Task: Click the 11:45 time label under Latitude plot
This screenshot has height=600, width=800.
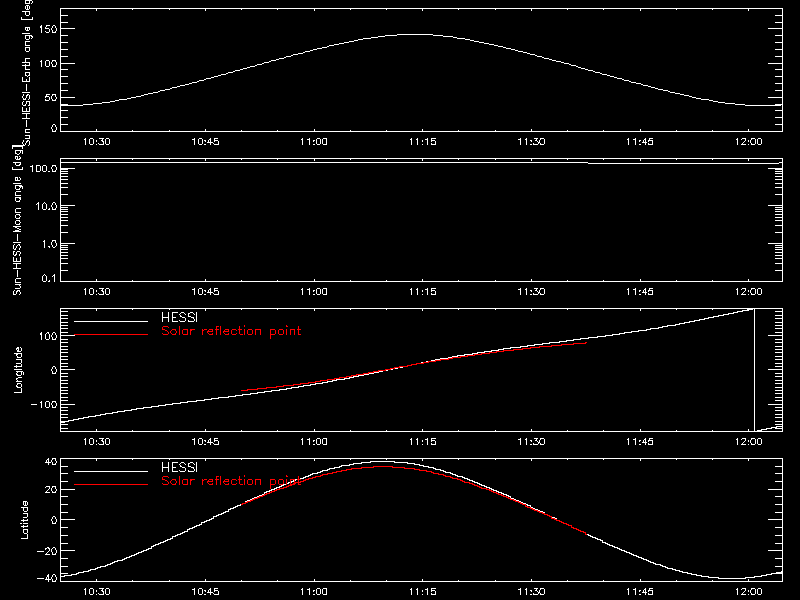Action: coord(640,592)
